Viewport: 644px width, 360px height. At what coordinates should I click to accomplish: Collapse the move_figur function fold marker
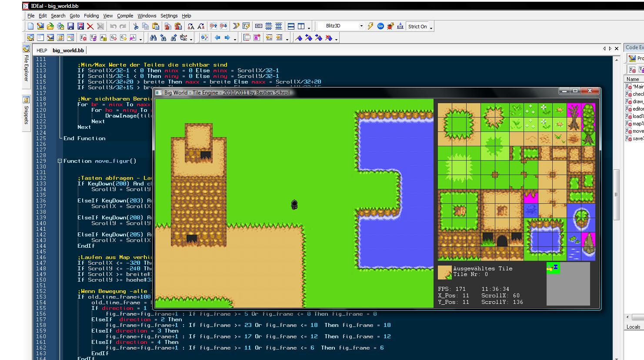click(60, 161)
